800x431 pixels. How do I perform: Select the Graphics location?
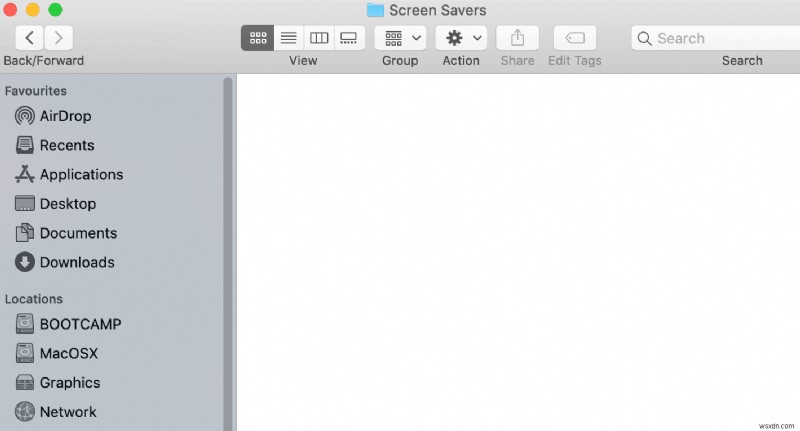(57, 383)
